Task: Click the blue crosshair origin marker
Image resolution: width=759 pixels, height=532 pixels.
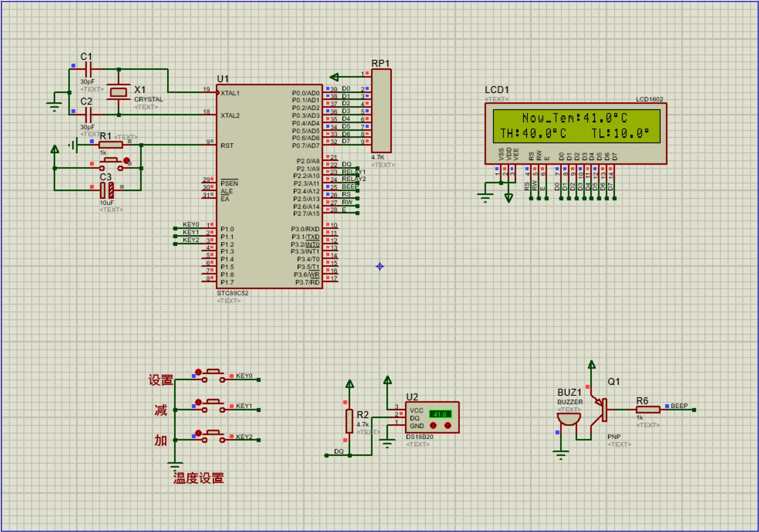Action: click(380, 266)
